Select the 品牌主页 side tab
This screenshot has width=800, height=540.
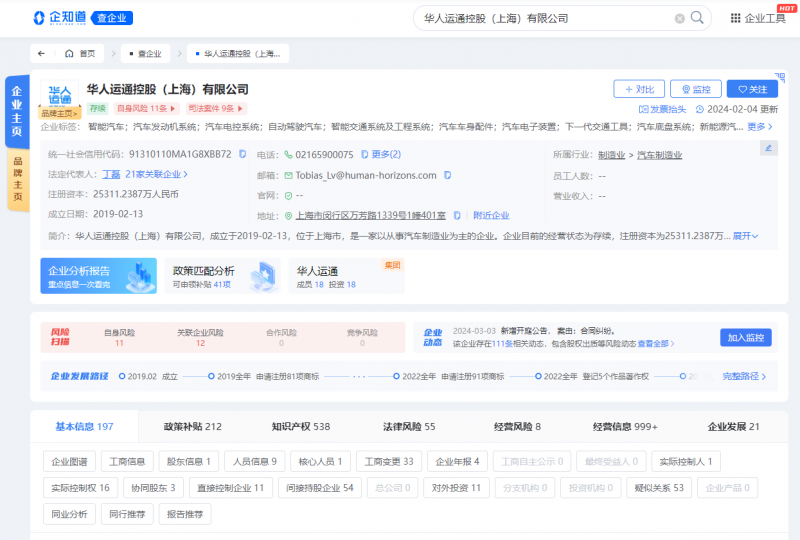click(x=18, y=180)
